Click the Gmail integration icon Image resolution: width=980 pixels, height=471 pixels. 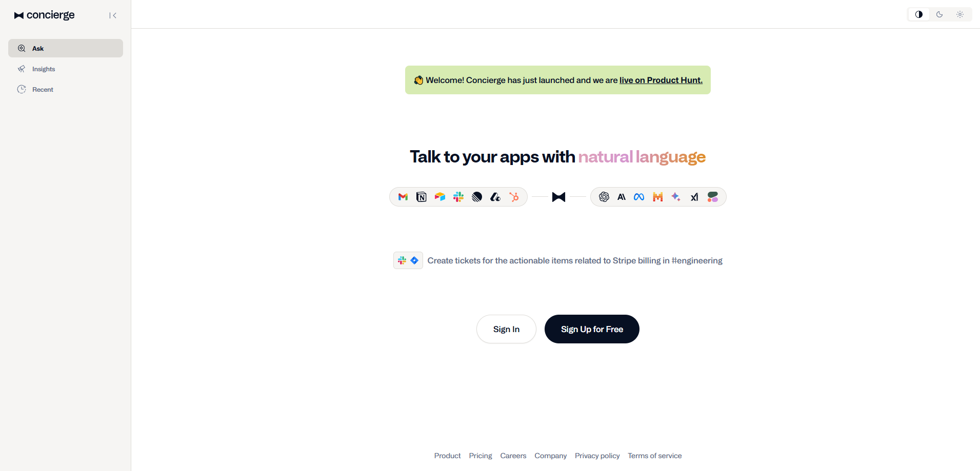pos(403,197)
